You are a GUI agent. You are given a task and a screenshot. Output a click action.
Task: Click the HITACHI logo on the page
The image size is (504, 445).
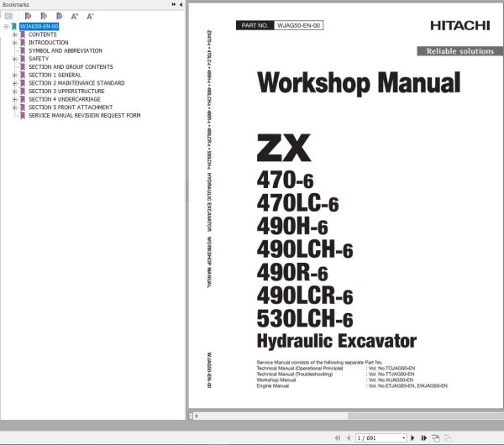point(460,26)
